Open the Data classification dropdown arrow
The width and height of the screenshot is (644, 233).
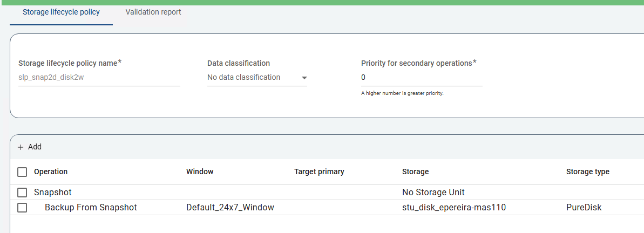pyautogui.click(x=304, y=78)
